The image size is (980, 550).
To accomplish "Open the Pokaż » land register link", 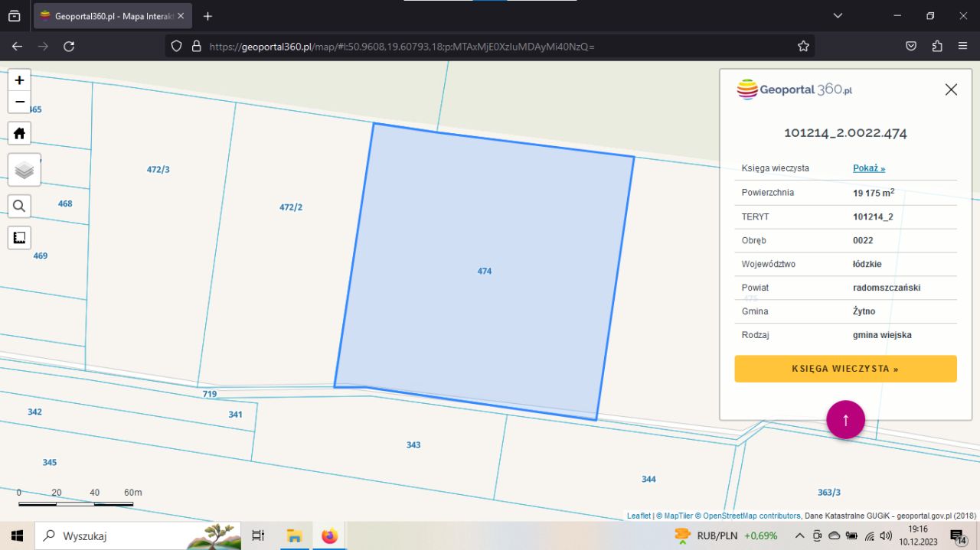I will click(869, 168).
